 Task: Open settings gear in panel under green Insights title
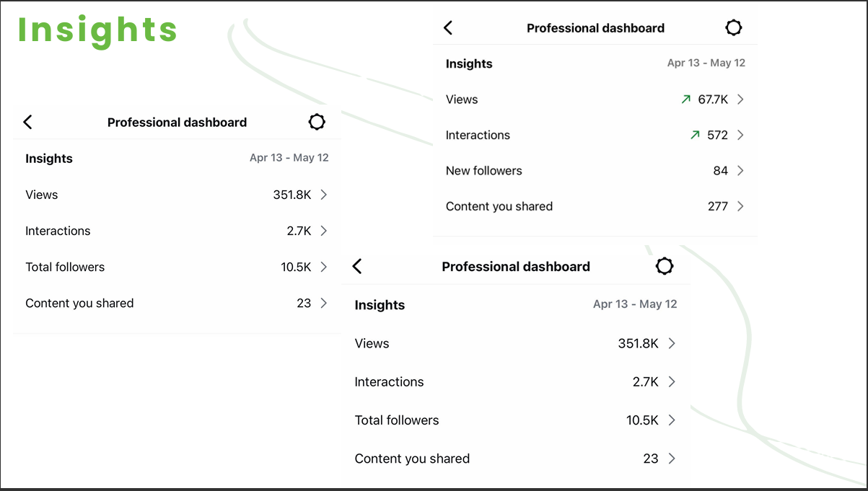(317, 123)
